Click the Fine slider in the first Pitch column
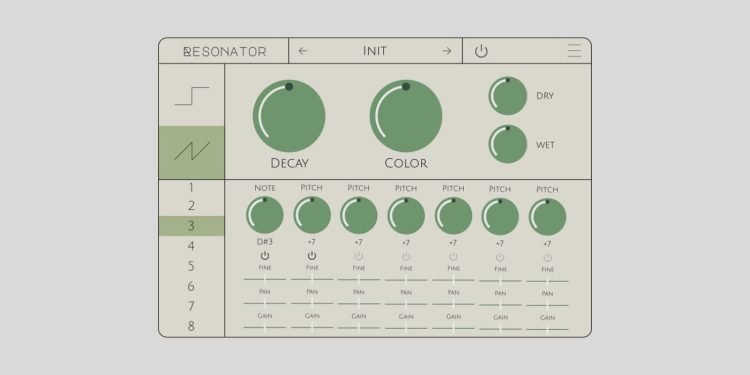This screenshot has width=750, height=375. [312, 278]
